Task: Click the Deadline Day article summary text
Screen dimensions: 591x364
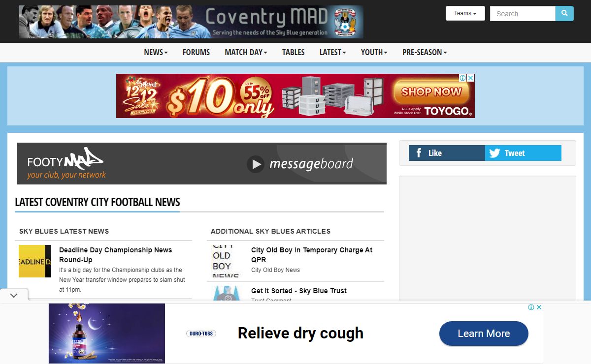Action: click(122, 280)
